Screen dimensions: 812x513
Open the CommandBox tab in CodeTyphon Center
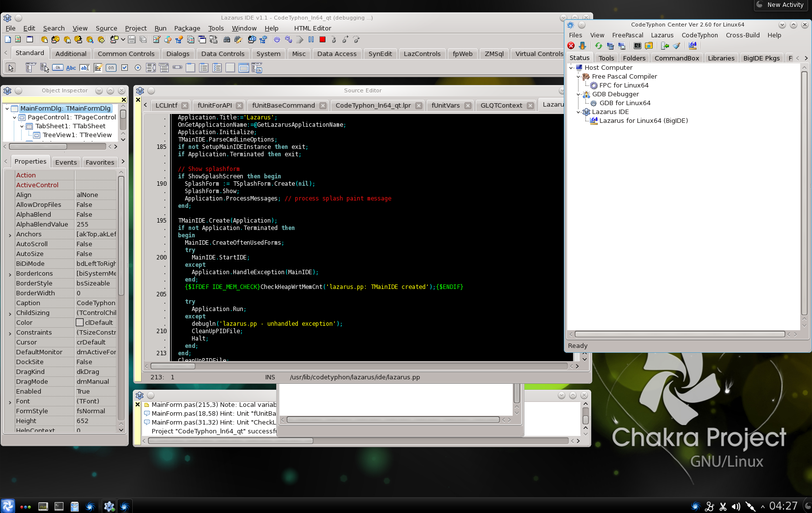click(x=677, y=58)
